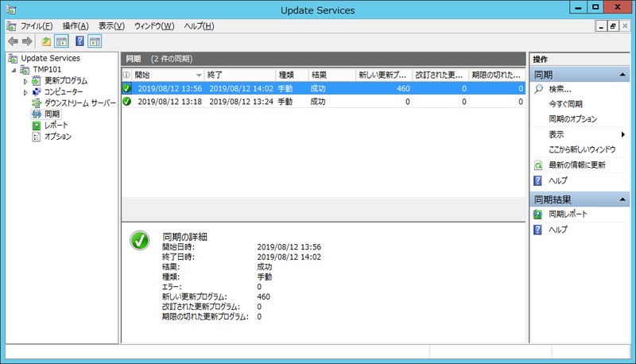Toggle the action pane toolbar icon
Screen dimensions: 636x364
95,41
